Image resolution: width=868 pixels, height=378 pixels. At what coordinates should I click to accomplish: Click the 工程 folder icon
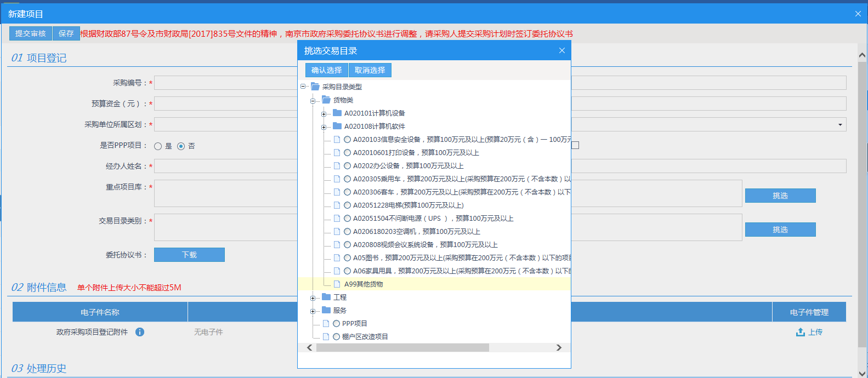[326, 297]
